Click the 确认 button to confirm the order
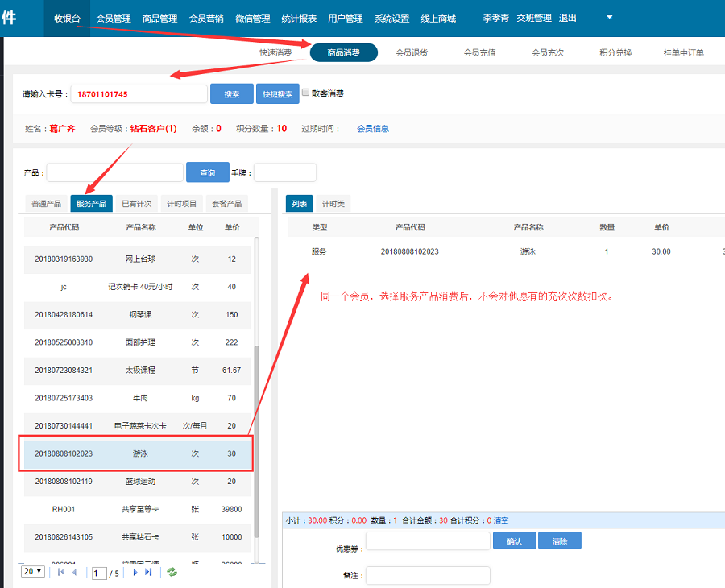Screen dimensions: 725x588 click(x=514, y=540)
